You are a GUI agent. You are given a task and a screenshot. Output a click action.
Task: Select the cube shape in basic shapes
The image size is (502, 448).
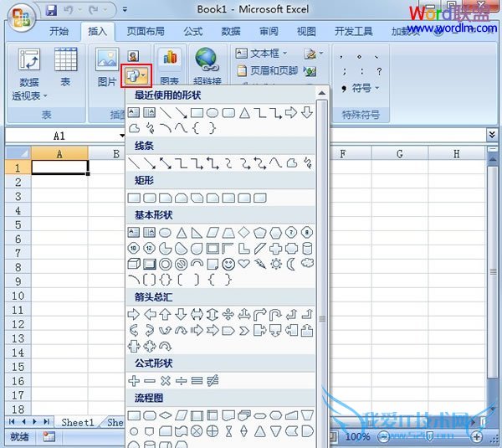[x=134, y=264]
